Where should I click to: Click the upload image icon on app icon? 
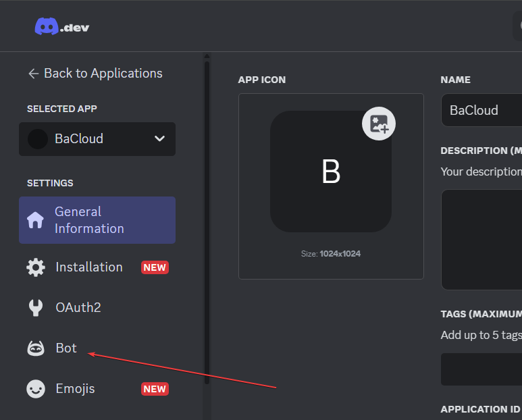pyautogui.click(x=379, y=124)
